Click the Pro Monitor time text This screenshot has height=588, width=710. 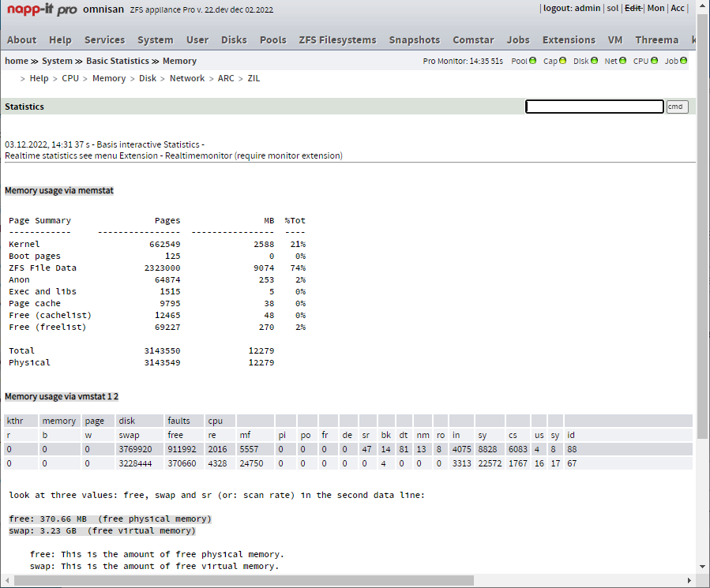463,61
